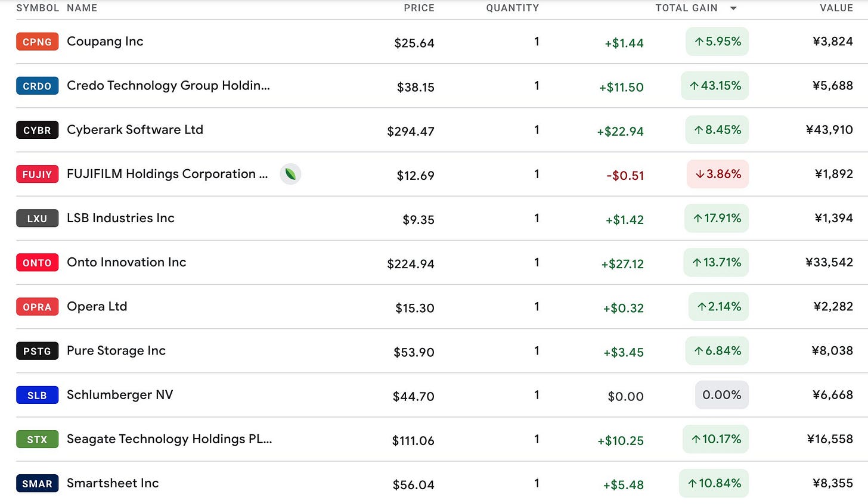
Task: Open LSB Industries Inc name
Action: 120,218
